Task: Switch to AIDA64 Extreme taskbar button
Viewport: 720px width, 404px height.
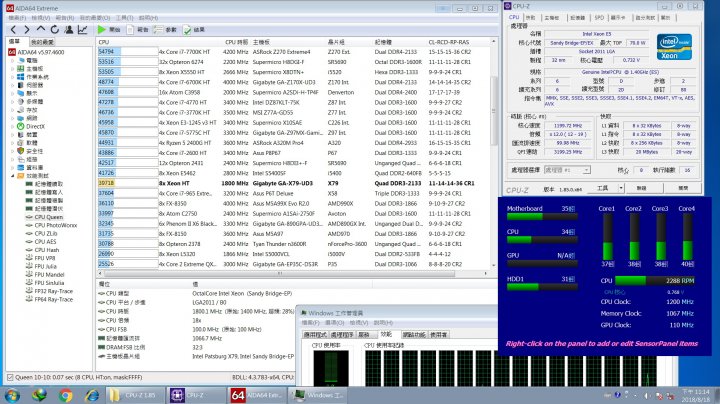Action: tap(256, 395)
